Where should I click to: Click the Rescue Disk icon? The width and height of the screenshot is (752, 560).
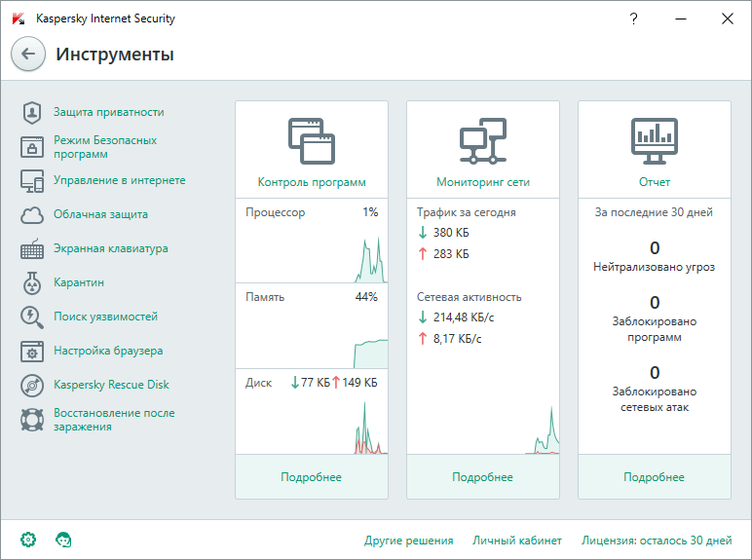(x=32, y=386)
